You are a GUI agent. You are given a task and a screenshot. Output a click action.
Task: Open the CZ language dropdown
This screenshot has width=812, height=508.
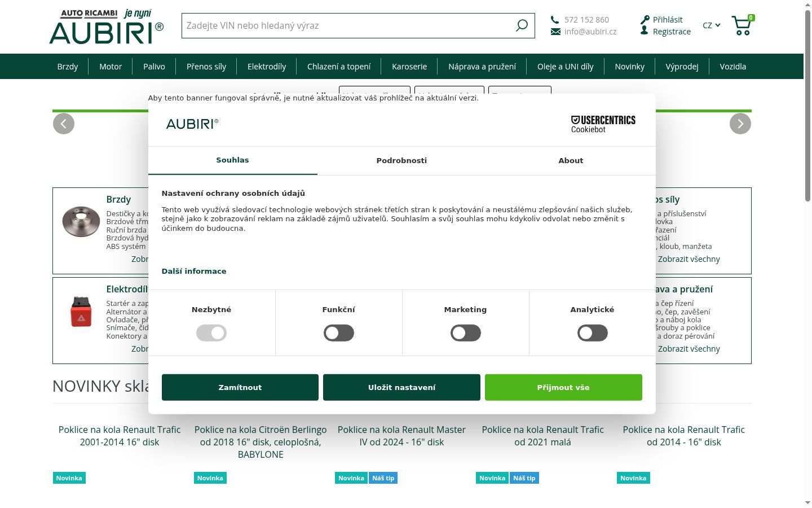pyautogui.click(x=712, y=25)
